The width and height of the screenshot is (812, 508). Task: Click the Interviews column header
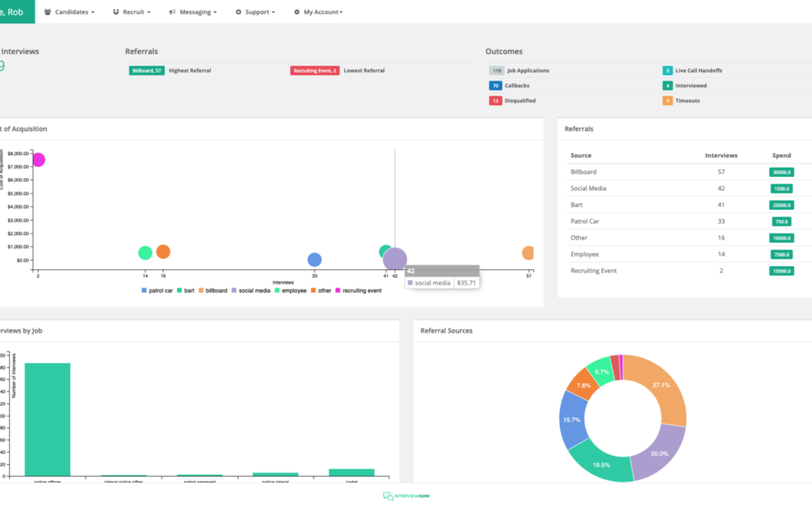721,156
